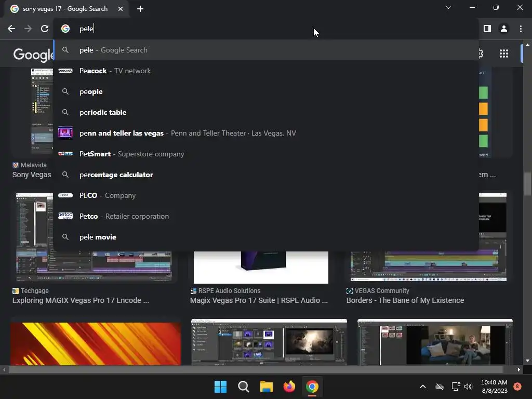The height and width of the screenshot is (399, 532).
Task: Click the Malavida source label
Action: (34, 165)
